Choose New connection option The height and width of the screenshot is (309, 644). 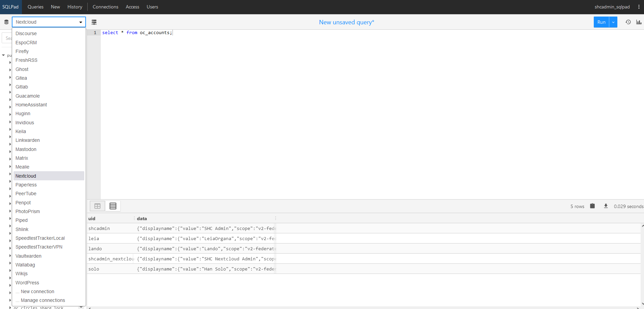pyautogui.click(x=49, y=291)
